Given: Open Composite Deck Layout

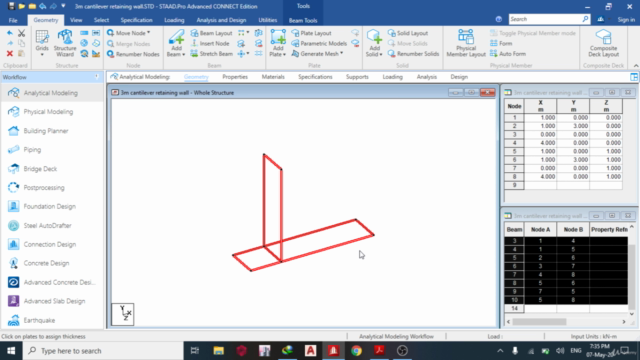Looking at the screenshot, I should (x=603, y=43).
